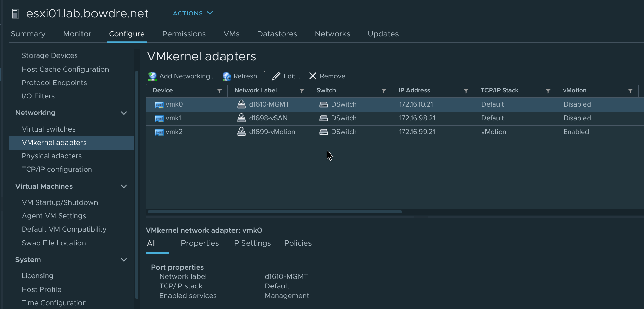
Task: Click the Remove X icon
Action: [313, 76]
